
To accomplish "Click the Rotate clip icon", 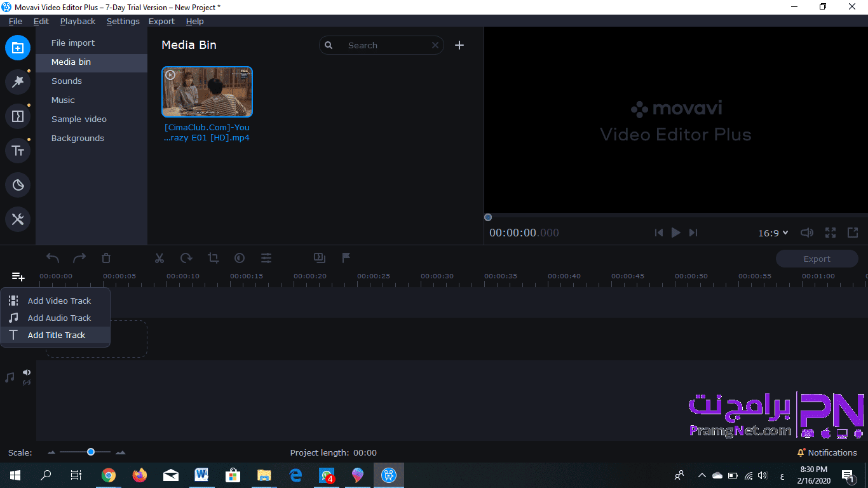I will click(186, 258).
